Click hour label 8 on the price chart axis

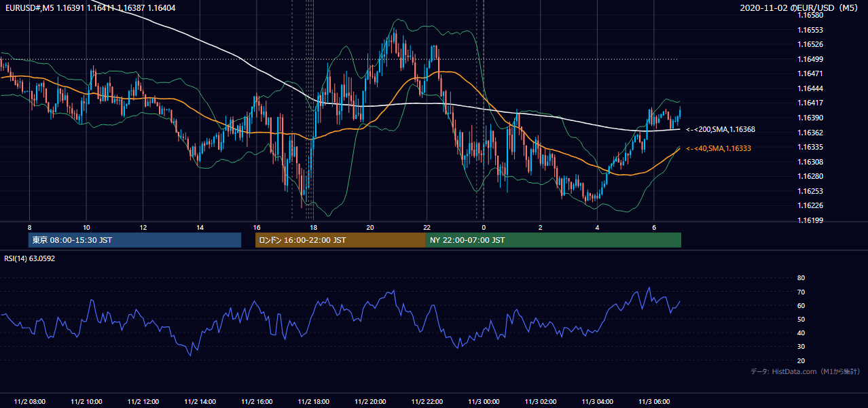[29, 227]
